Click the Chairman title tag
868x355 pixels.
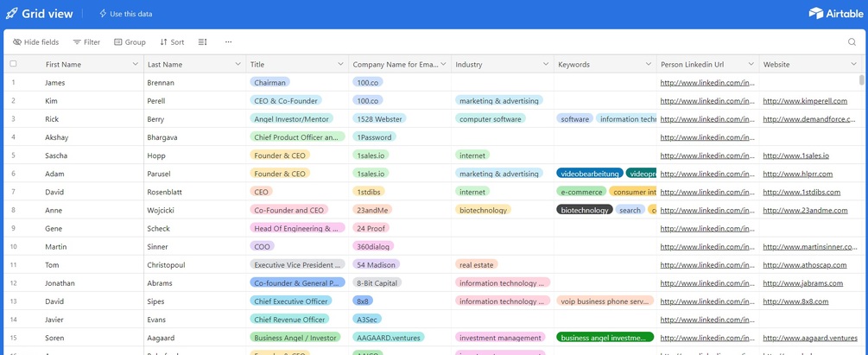(270, 83)
